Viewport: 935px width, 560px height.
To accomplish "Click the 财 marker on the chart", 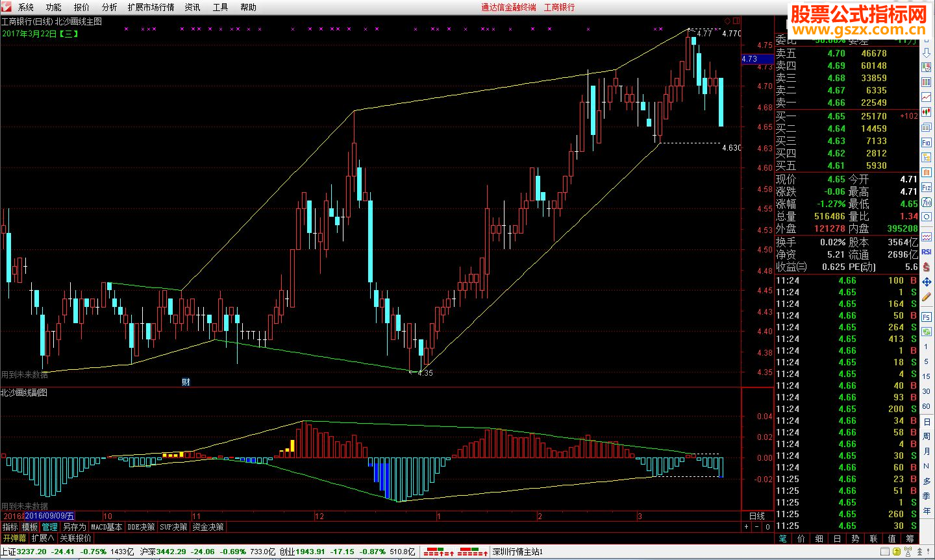I will 186,382.
